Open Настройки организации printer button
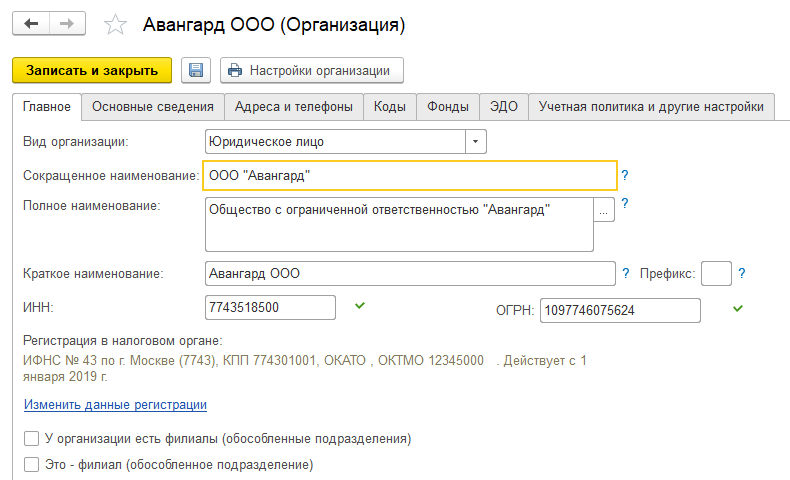 pyautogui.click(x=312, y=71)
